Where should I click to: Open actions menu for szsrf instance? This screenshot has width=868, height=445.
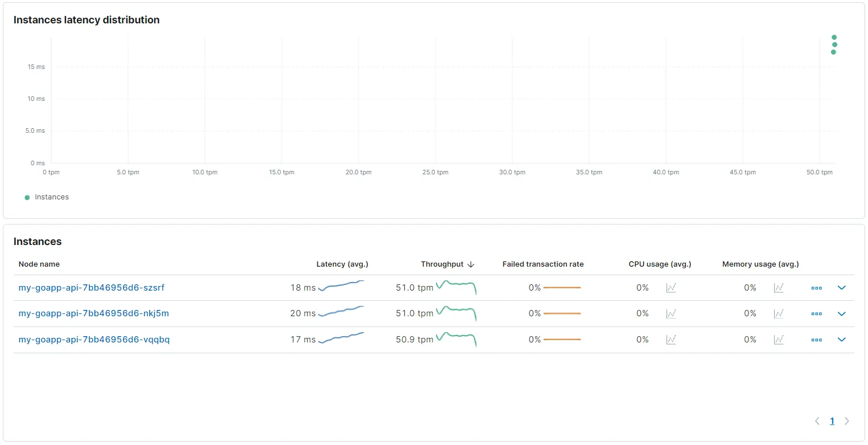pos(817,288)
